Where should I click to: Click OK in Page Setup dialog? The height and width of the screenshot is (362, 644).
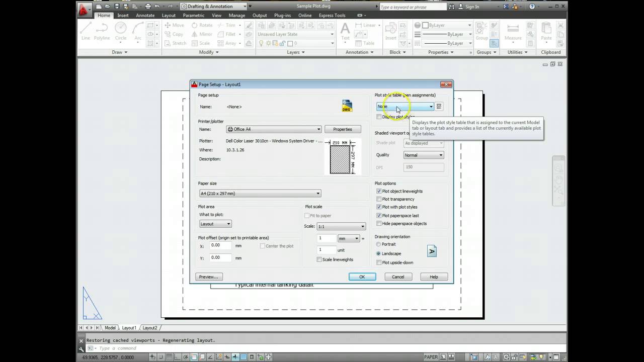click(x=362, y=277)
